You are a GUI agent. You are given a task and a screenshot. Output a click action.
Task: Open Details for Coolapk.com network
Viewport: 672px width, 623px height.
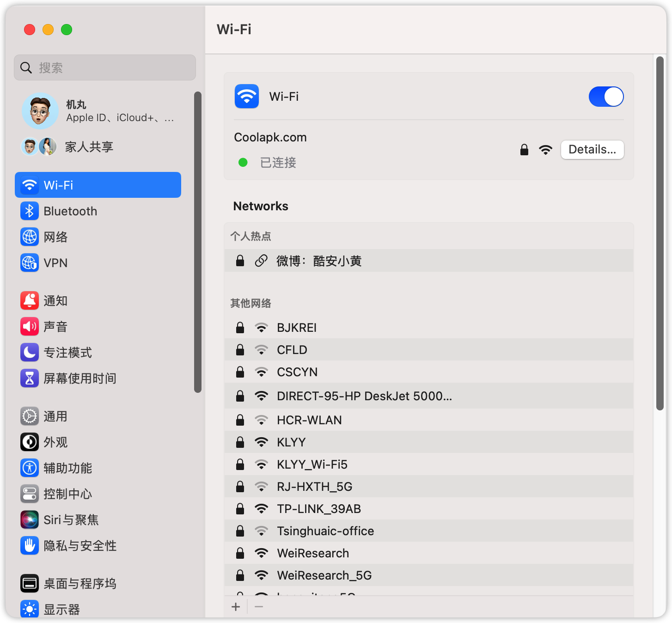pyautogui.click(x=592, y=150)
